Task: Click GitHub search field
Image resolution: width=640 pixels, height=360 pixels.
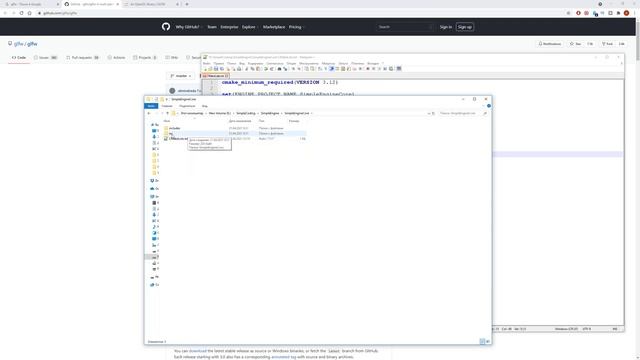Action: 404,27
